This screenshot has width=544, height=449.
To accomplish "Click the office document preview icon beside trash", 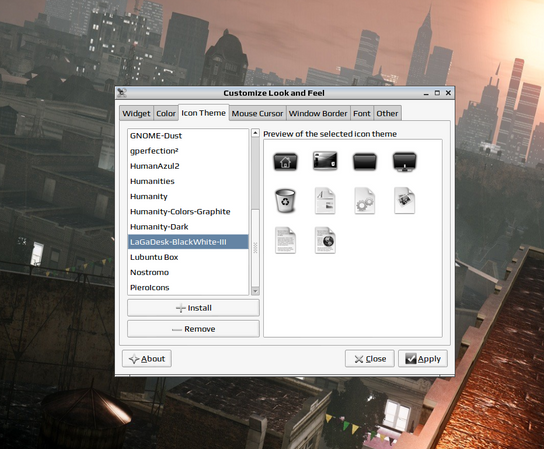I will (x=325, y=201).
